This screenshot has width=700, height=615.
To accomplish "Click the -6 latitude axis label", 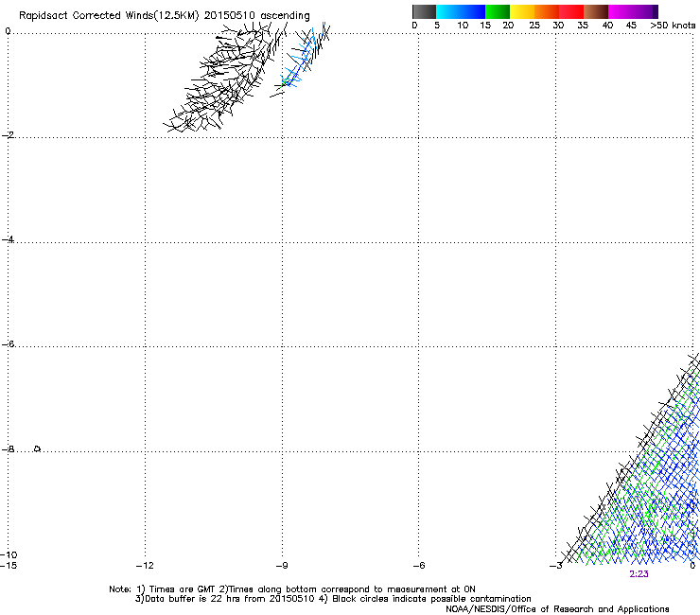I will [8, 343].
